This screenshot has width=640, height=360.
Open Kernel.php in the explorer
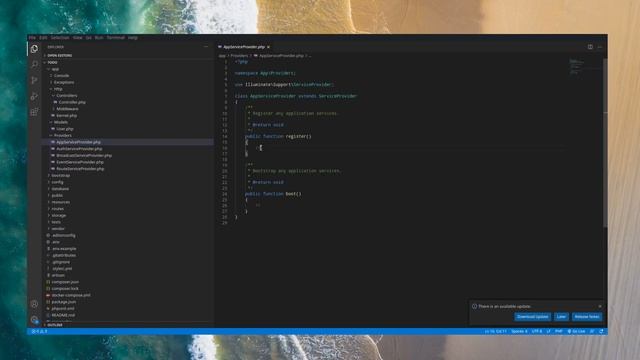[67, 116]
